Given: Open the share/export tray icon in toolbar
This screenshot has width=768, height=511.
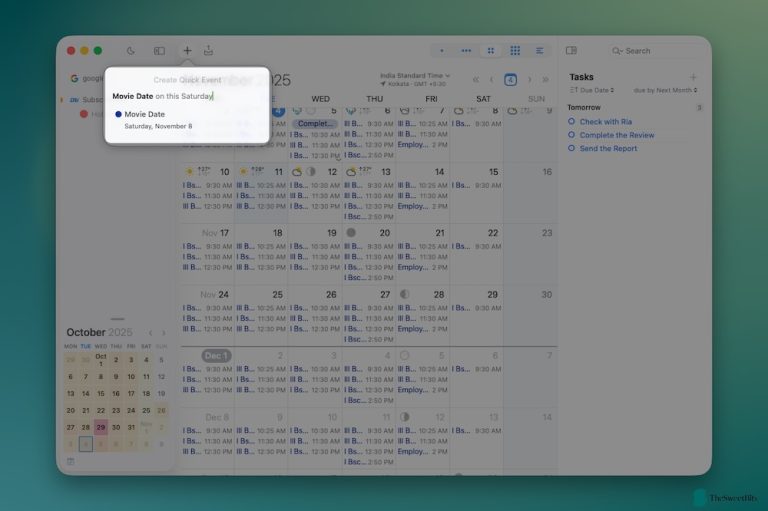Looking at the screenshot, I should (208, 50).
